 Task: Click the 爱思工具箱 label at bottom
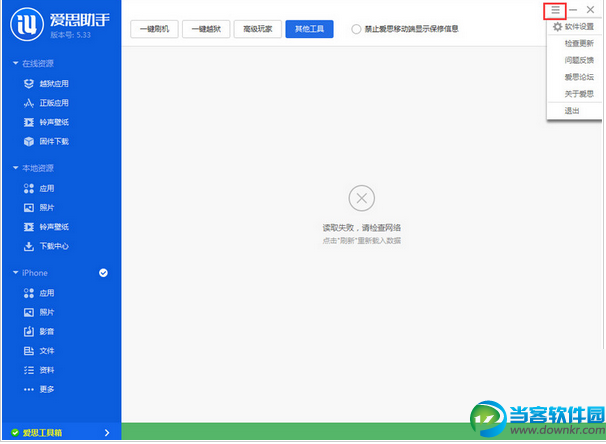[42, 433]
